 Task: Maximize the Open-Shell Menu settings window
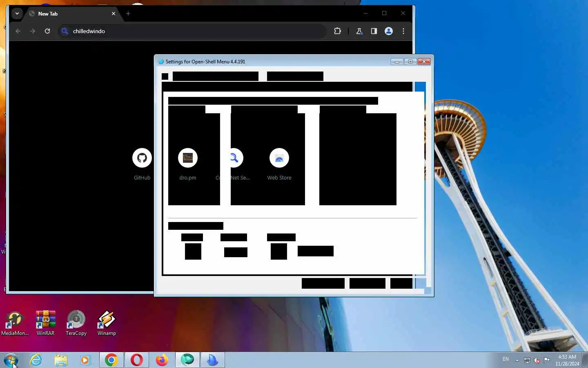click(x=410, y=62)
